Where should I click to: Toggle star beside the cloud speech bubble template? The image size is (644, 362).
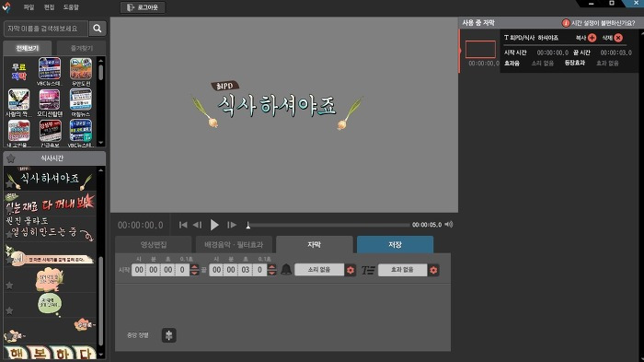coord(9,285)
